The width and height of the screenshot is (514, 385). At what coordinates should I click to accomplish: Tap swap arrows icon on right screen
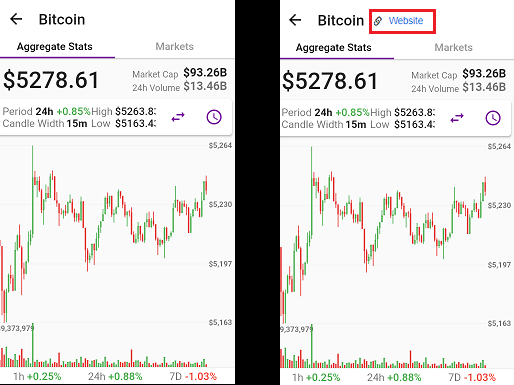[x=457, y=118]
